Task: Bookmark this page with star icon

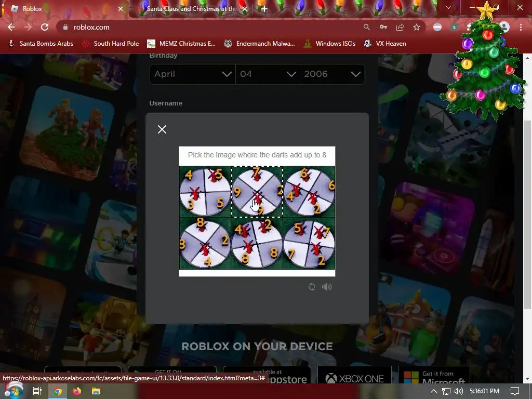Action: click(x=417, y=27)
